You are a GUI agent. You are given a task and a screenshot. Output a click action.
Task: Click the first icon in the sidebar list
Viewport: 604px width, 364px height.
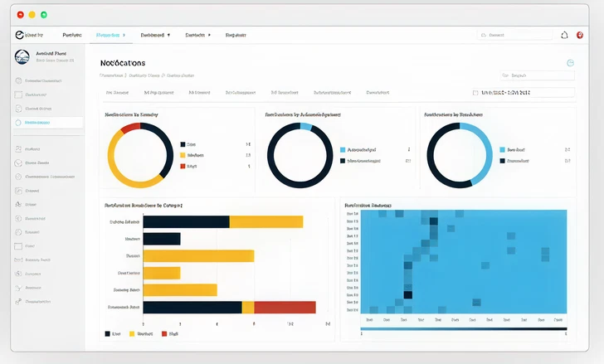coord(18,81)
